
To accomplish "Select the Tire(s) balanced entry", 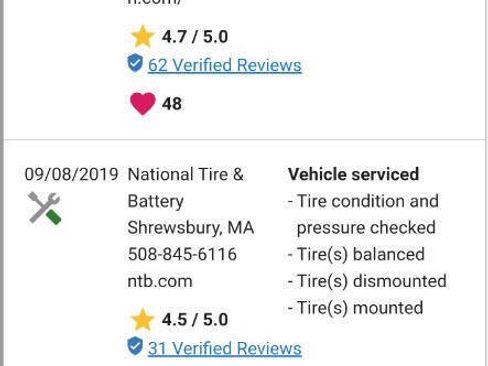I will (x=356, y=254).
